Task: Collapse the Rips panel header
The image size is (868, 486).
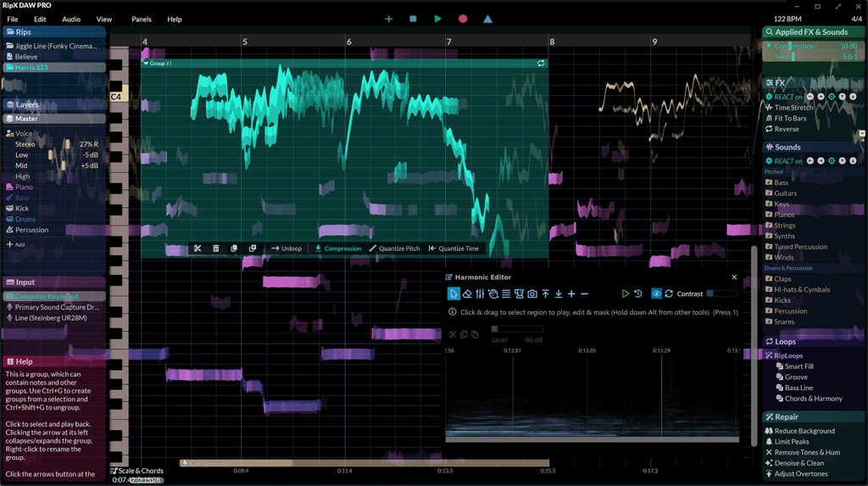Action: tap(10, 32)
